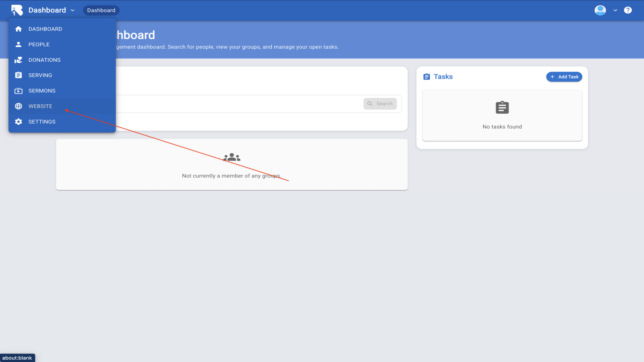Click into the people search field
This screenshot has height=362, width=644.
coord(238,104)
